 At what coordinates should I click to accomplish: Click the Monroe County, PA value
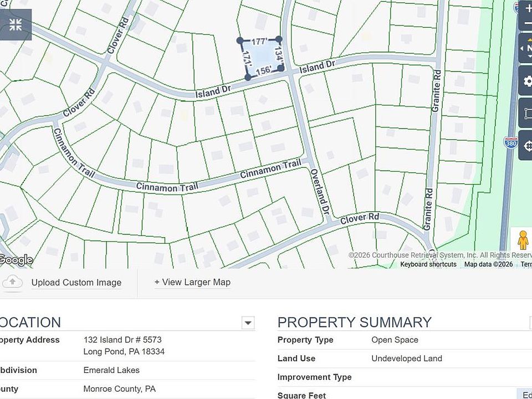coord(120,388)
